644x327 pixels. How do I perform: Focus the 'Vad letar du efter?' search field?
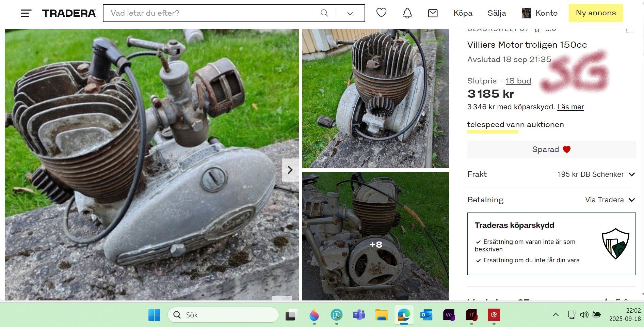[211, 13]
